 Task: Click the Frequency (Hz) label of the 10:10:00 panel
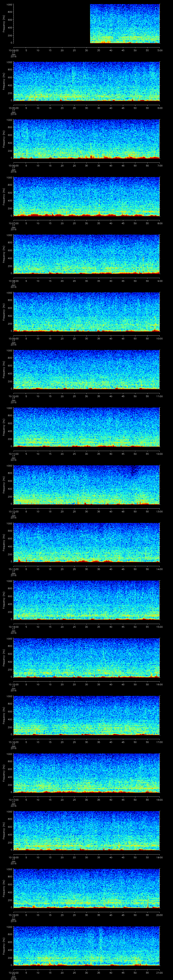[x=4, y=369]
